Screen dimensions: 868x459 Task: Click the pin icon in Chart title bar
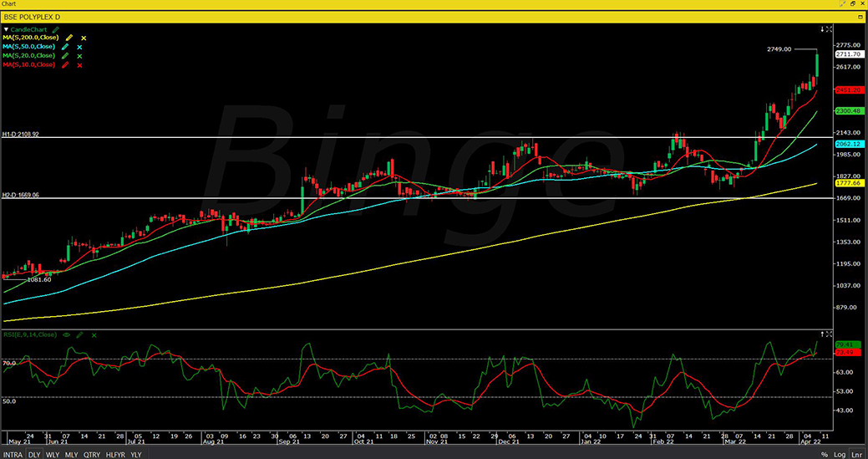click(x=842, y=4)
